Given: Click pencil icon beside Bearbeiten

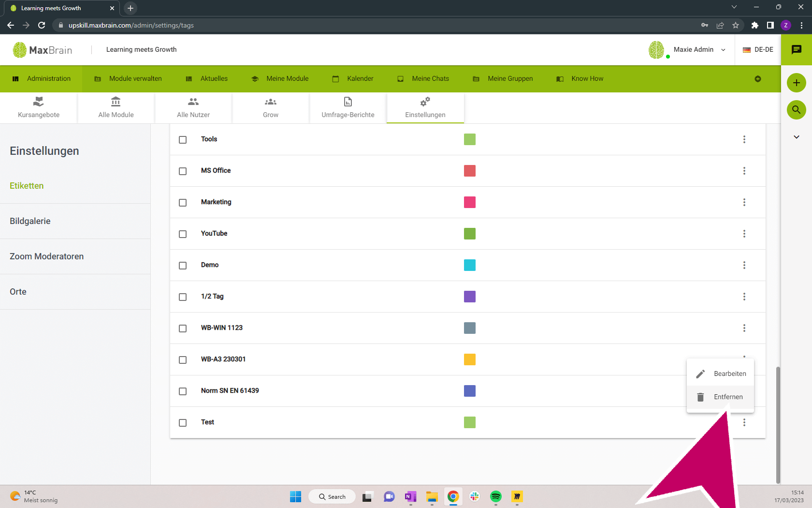Looking at the screenshot, I should point(700,374).
